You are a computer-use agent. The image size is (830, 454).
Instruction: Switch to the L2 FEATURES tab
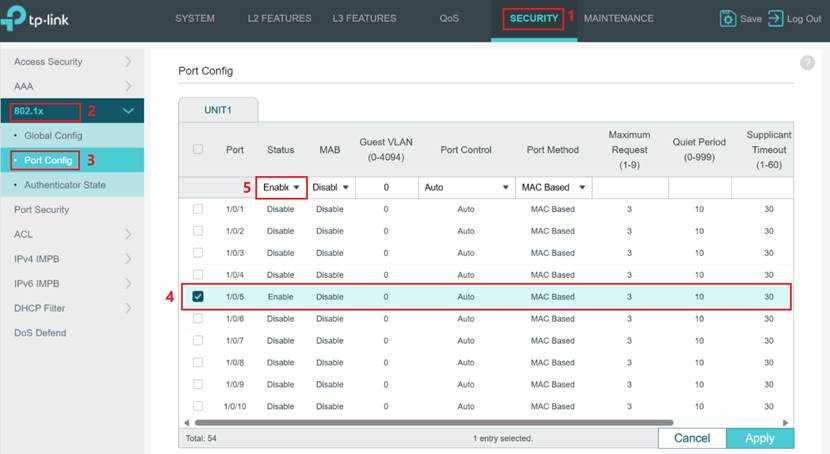pyautogui.click(x=279, y=19)
